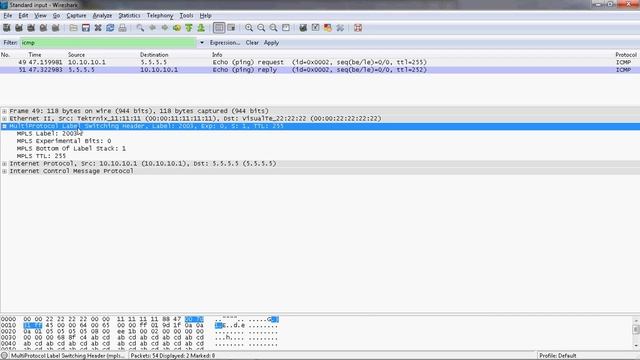Zoom in on packet text
640x360 pixels.
tap(249, 28)
